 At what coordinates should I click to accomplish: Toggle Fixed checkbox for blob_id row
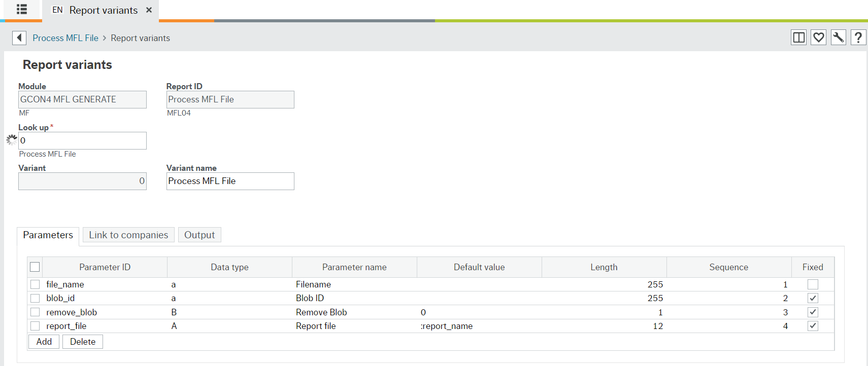pyautogui.click(x=813, y=298)
